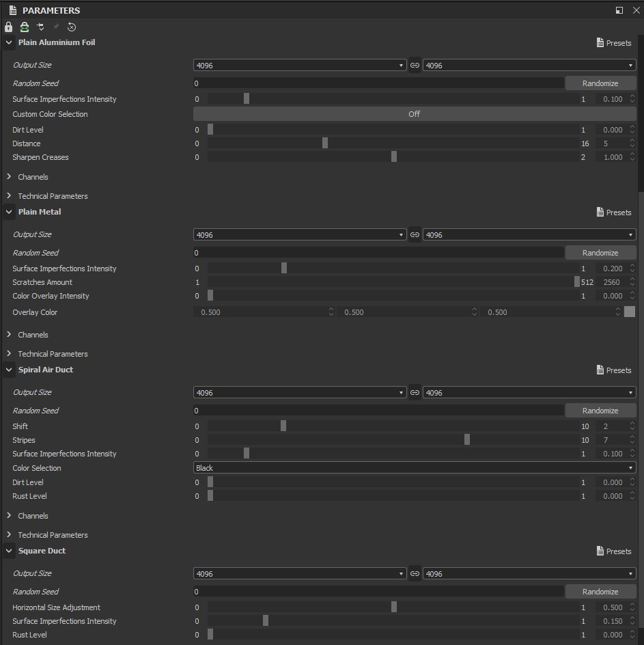The width and height of the screenshot is (644, 645).
Task: Open Spiral Air Duct output width dropdown
Action: (300, 393)
